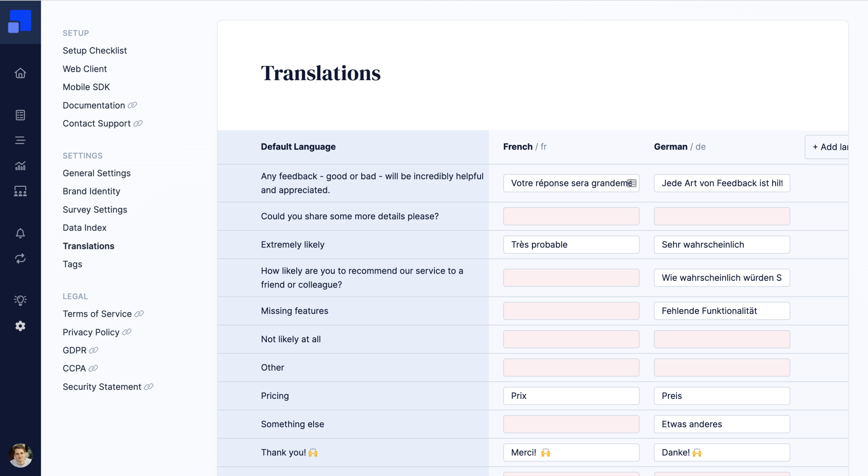Click the sync arrows icon
The height and width of the screenshot is (476, 868).
click(x=20, y=259)
